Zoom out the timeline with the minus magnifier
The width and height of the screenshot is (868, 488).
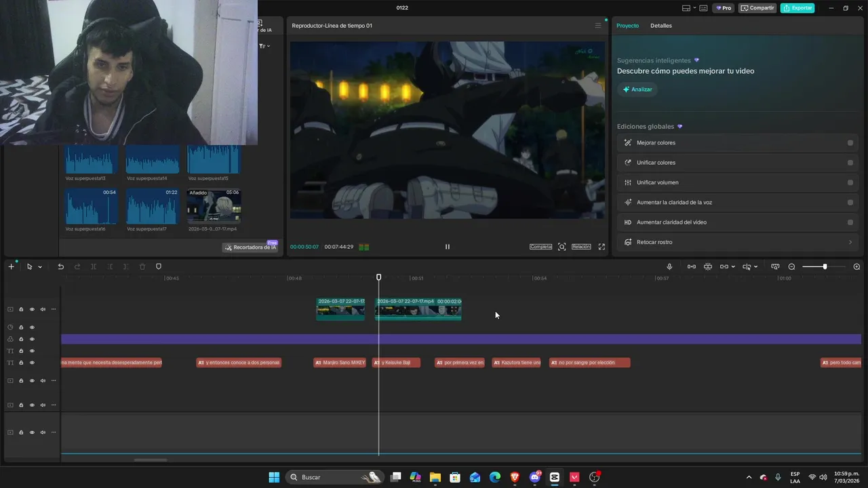click(x=791, y=266)
